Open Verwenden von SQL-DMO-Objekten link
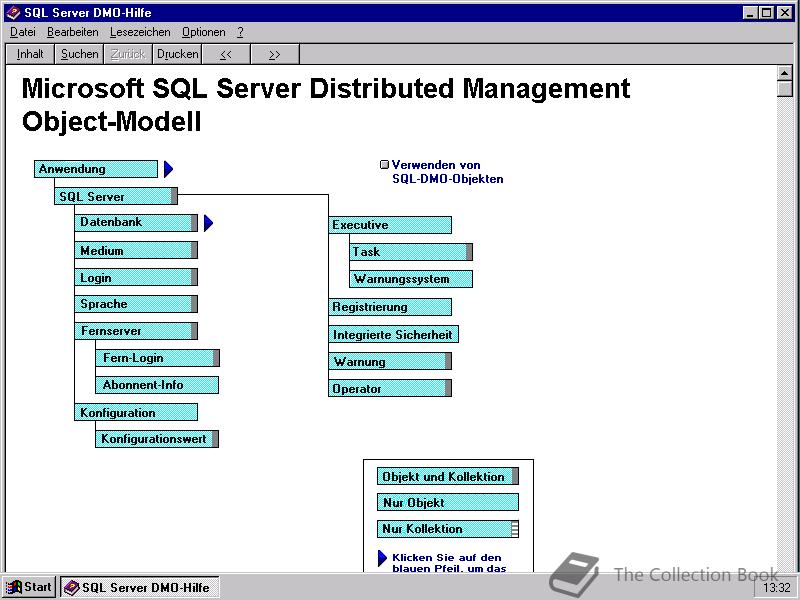This screenshot has width=800, height=600. pyautogui.click(x=447, y=172)
